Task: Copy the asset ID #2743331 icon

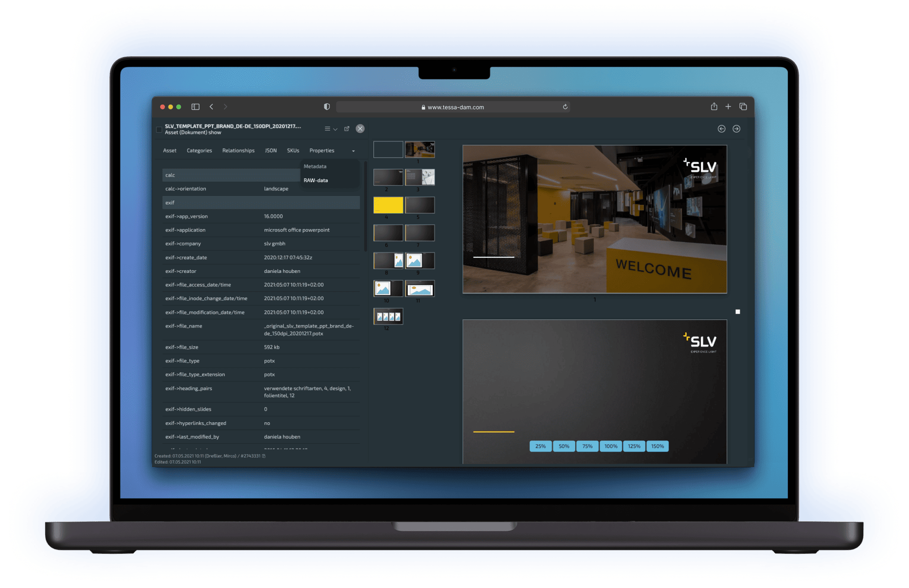Action: pos(264,456)
